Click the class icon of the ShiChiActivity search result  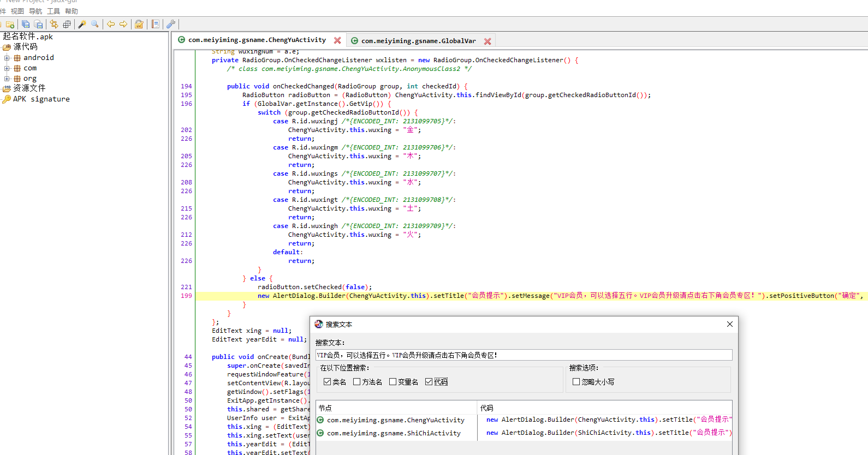click(x=320, y=433)
